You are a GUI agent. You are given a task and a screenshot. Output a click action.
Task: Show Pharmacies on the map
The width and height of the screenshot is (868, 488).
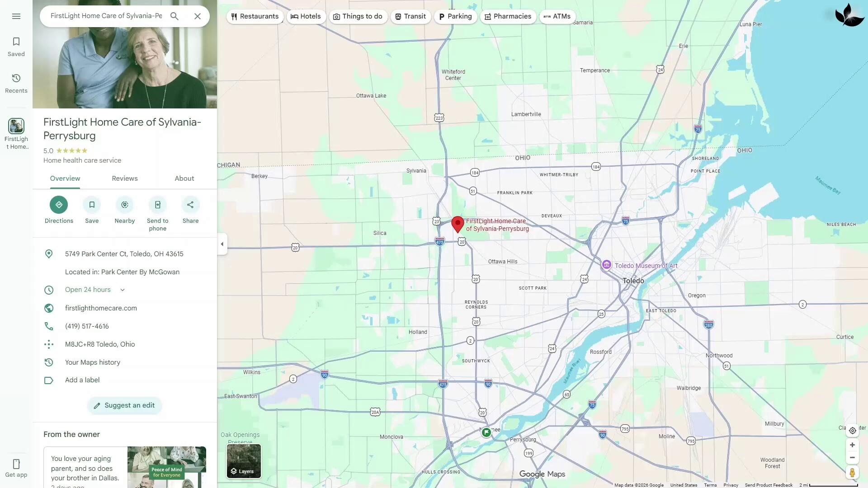coord(508,16)
